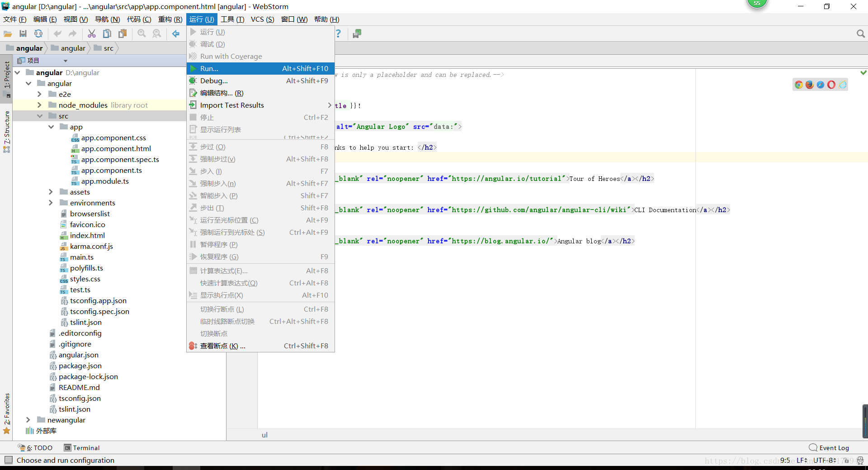Click the Search Everywhere magnifier icon
The width and height of the screenshot is (868, 470).
(860, 33)
